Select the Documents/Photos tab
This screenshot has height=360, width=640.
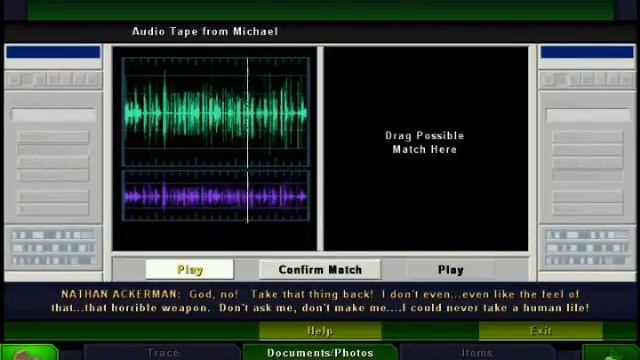pyautogui.click(x=320, y=352)
